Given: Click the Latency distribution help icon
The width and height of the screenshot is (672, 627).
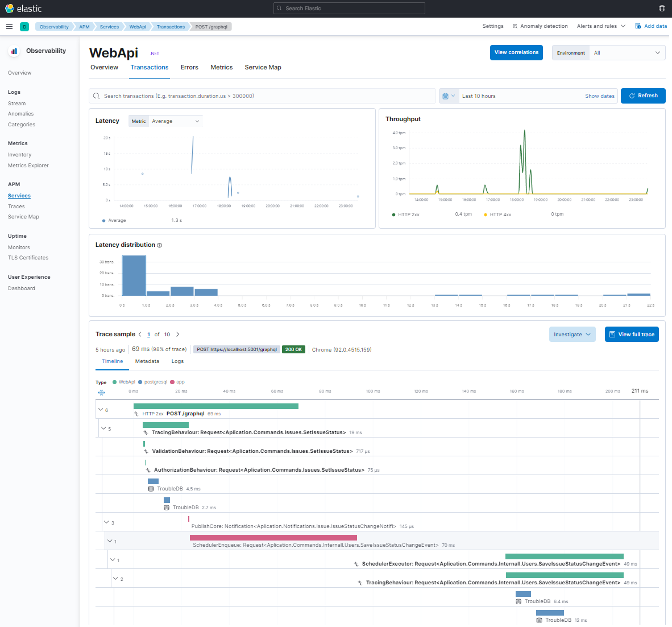Looking at the screenshot, I should click(x=159, y=245).
